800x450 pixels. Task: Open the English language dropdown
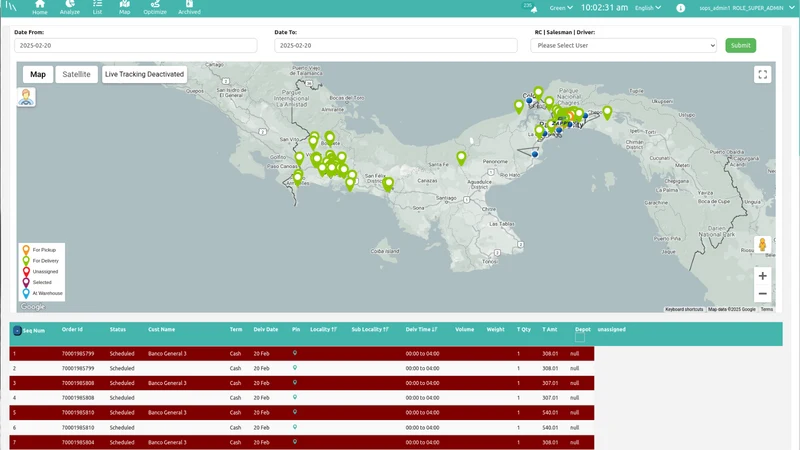pyautogui.click(x=648, y=8)
